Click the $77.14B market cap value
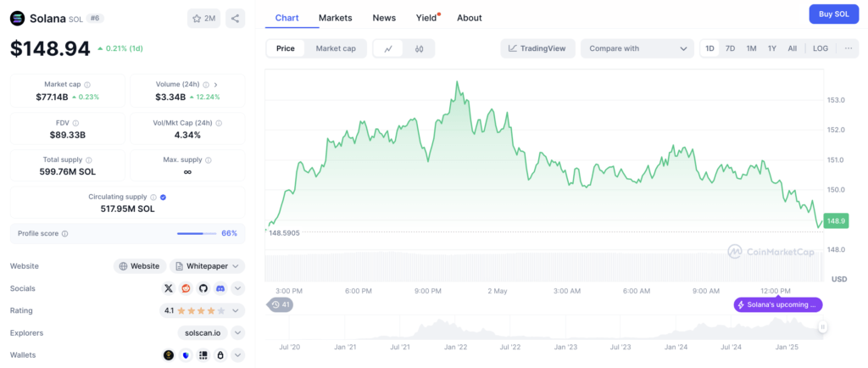The height and width of the screenshot is (368, 868). (53, 97)
